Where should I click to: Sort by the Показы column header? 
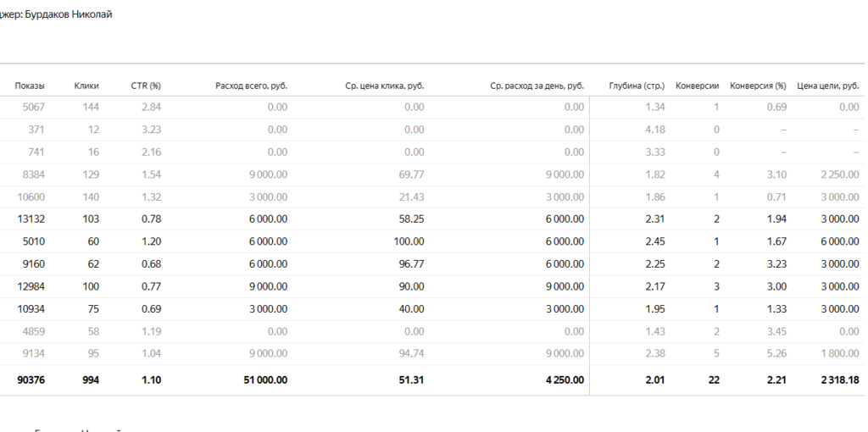pos(30,86)
